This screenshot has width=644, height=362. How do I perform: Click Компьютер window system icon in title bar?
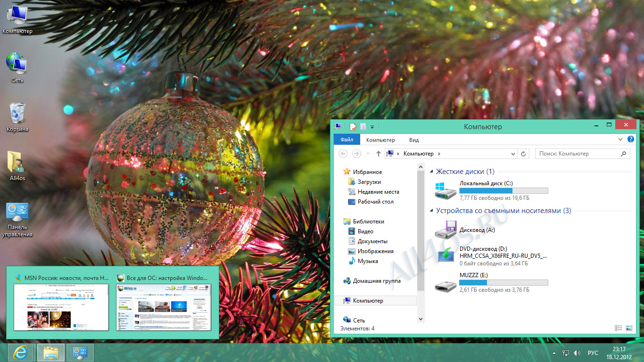coord(338,127)
